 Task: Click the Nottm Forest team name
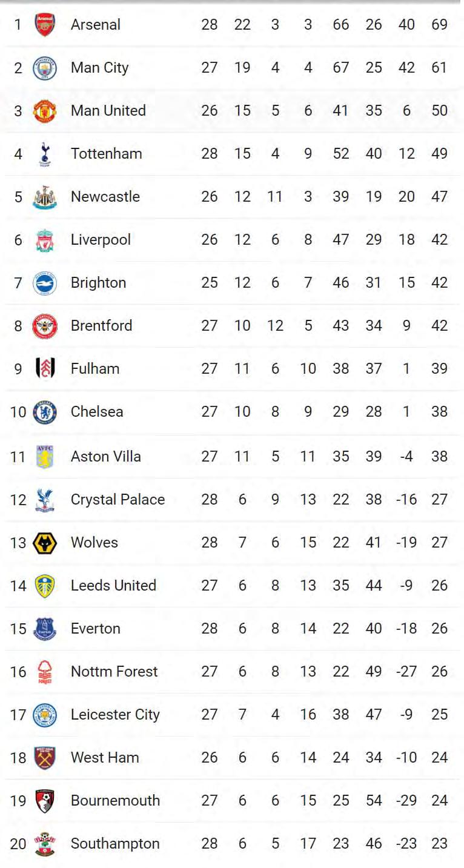point(114,672)
